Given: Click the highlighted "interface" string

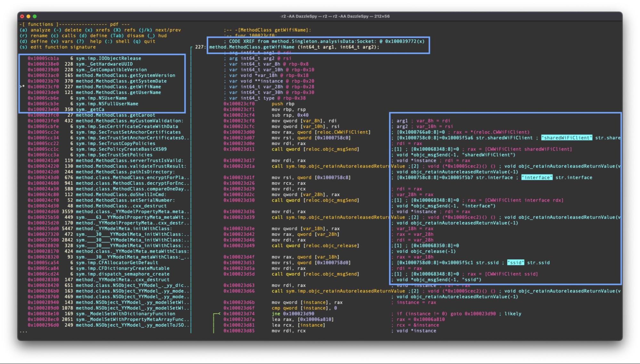Looking at the screenshot, I should coord(537,178).
